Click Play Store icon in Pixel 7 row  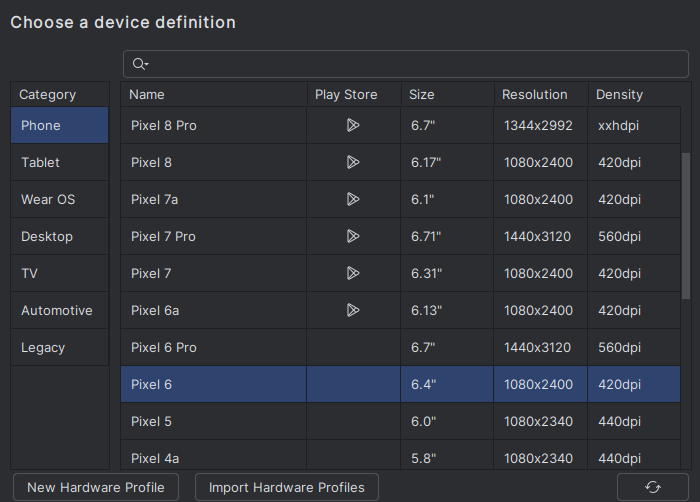[x=352, y=273]
